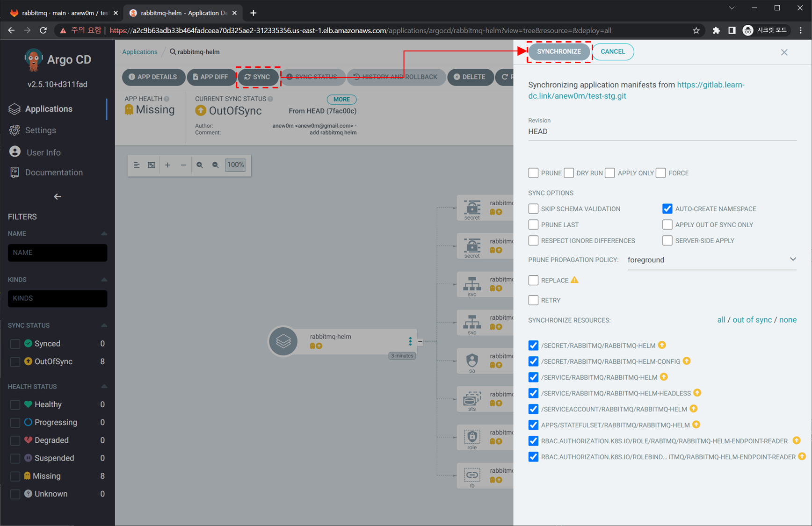
Task: Select 'out of sync' resources link
Action: 752,320
